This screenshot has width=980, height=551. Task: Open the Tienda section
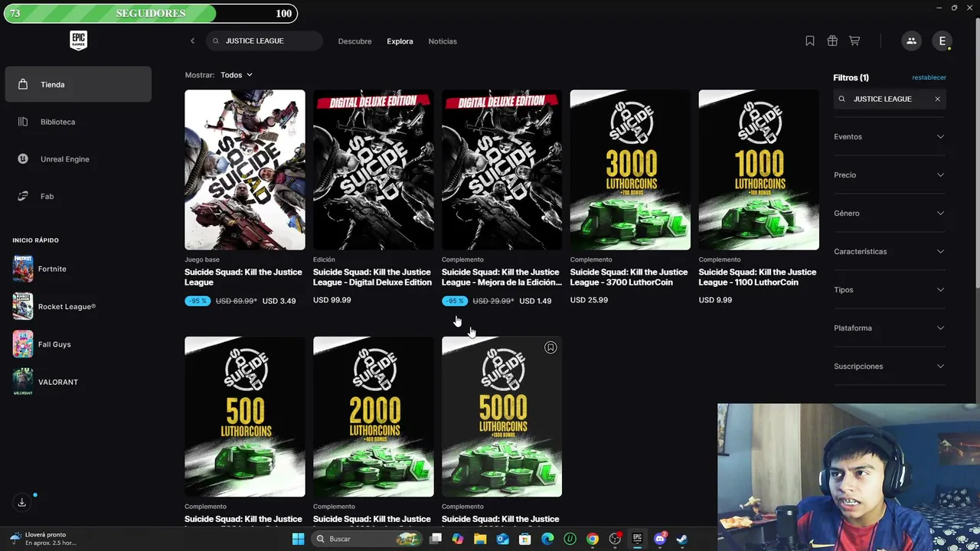tap(78, 84)
